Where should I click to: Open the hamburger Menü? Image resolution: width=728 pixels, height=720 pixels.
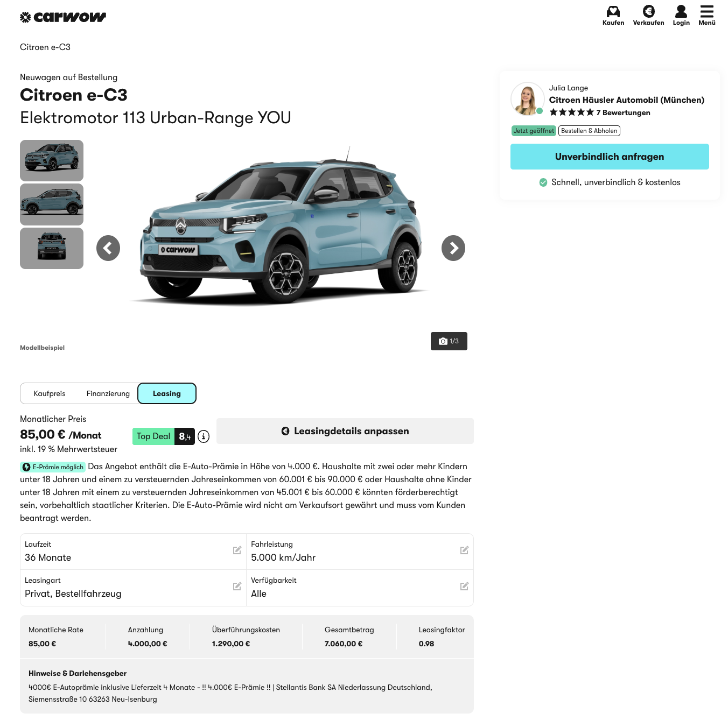[707, 16]
